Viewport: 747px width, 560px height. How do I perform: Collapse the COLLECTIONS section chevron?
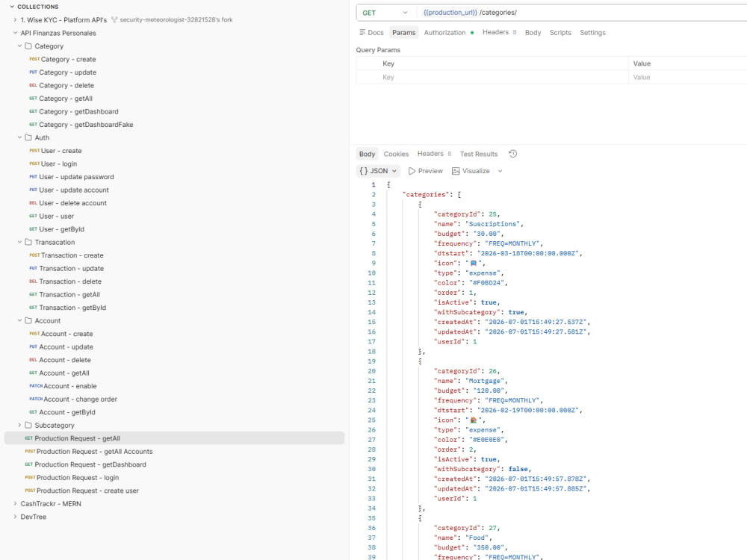click(12, 7)
